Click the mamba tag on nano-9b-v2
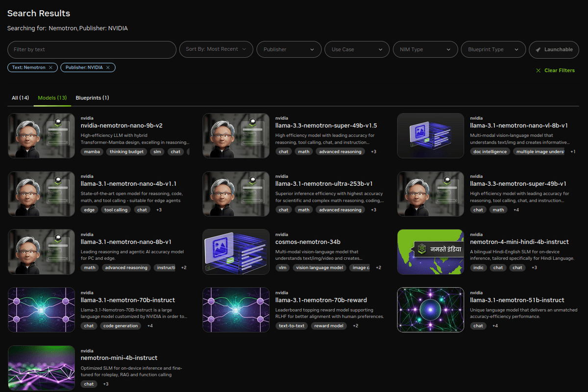The height and width of the screenshot is (392, 588). point(92,152)
